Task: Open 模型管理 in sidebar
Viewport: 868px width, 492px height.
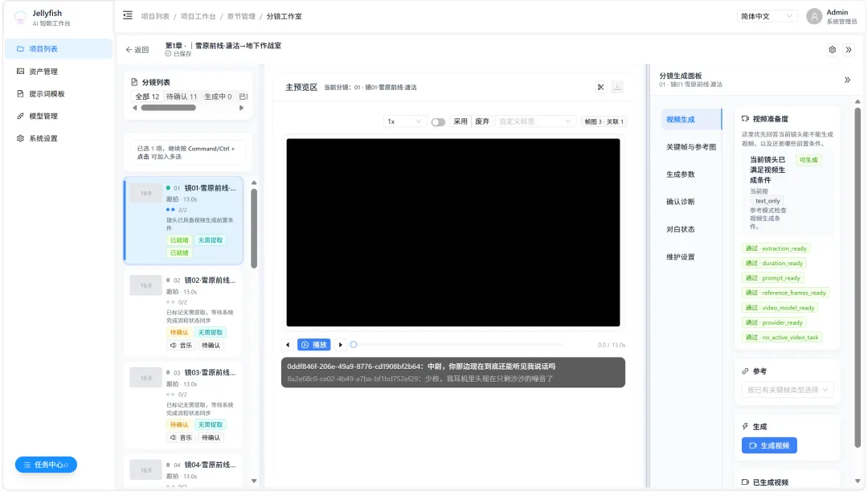Action: pos(59,116)
